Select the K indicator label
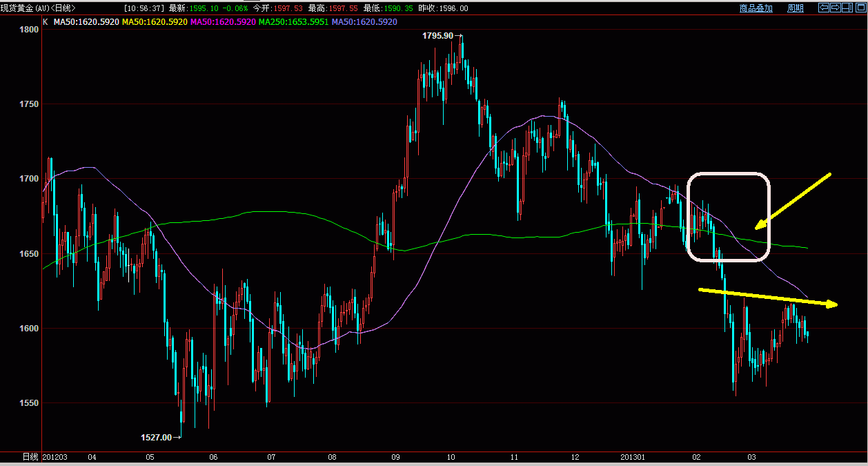Viewport: 868px width, 466px height. coord(45,22)
